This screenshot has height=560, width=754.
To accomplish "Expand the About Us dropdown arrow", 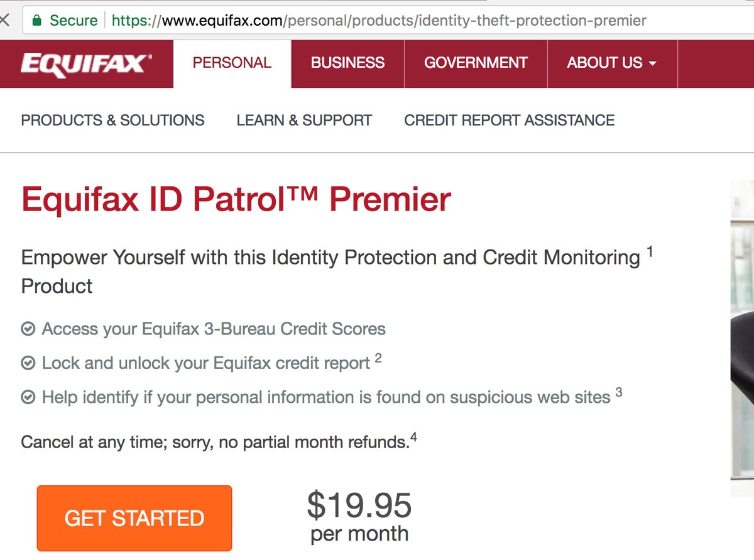I will coord(652,63).
